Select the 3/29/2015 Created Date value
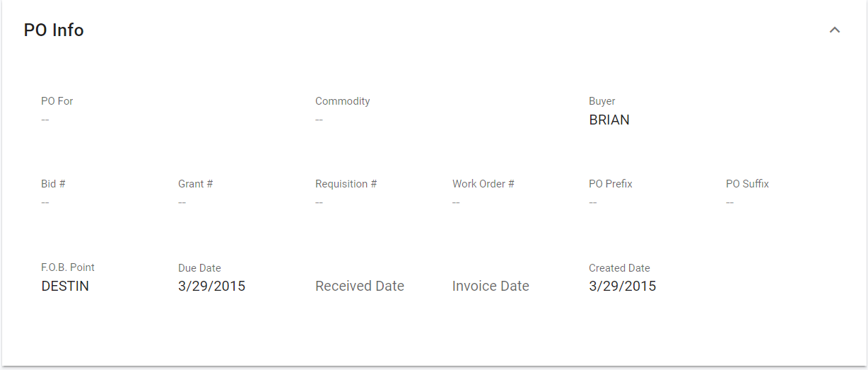Screen dimensions: 868x370 [622, 287]
